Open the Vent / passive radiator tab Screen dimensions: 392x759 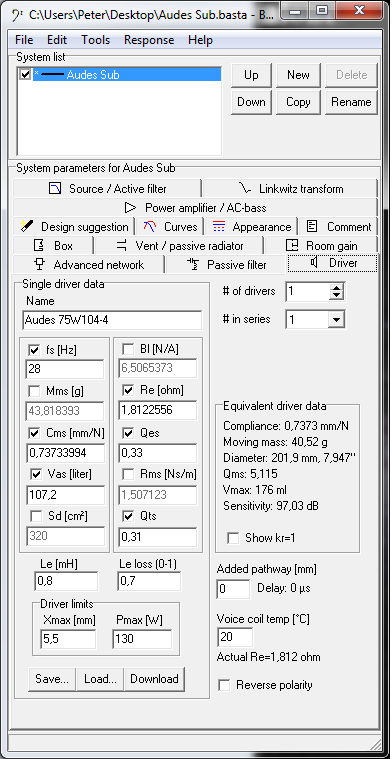[x=180, y=245]
